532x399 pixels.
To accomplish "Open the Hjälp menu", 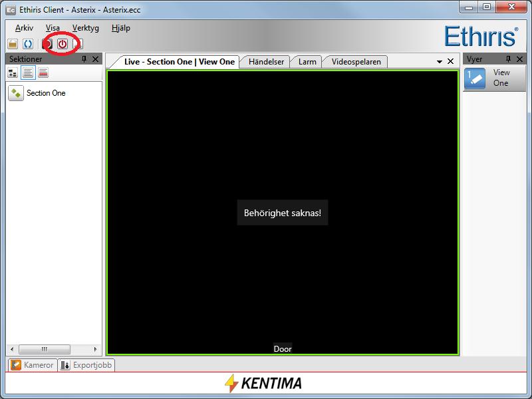I will pyautogui.click(x=121, y=28).
